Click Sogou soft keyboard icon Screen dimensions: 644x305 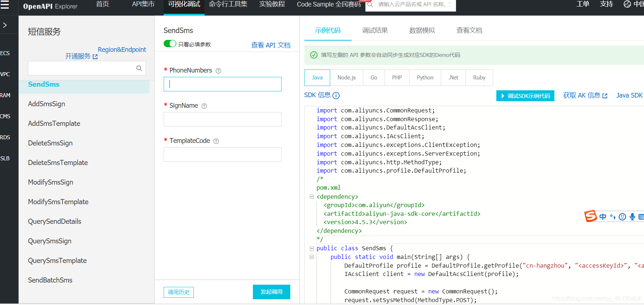[x=641, y=217]
